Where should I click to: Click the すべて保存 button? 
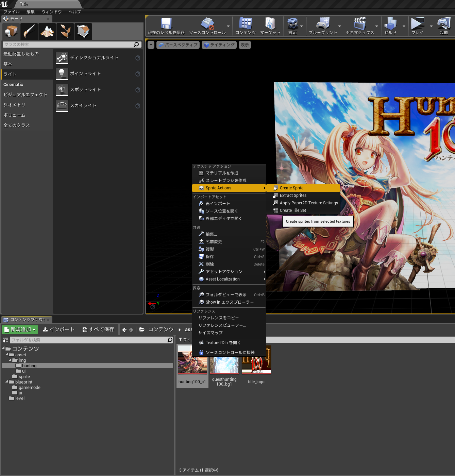[98, 329]
